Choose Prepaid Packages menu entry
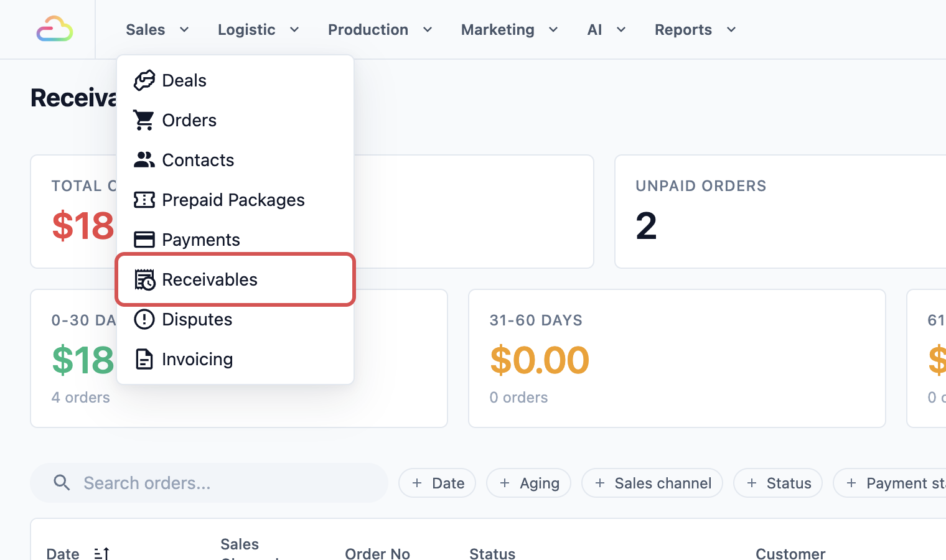This screenshot has width=946, height=560. pyautogui.click(x=235, y=200)
